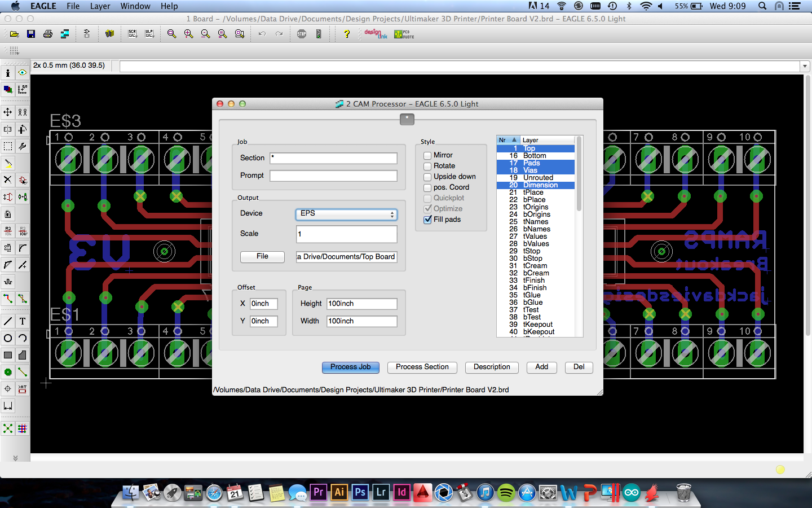The image size is (812, 508).
Task: Select the Info tool (i icon)
Action: coord(8,73)
